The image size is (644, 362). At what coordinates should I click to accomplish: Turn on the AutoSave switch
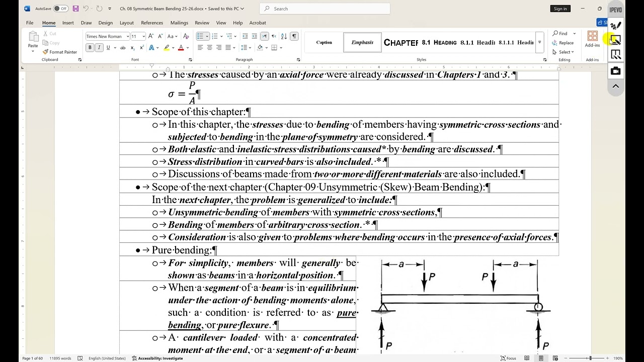[61, 9]
